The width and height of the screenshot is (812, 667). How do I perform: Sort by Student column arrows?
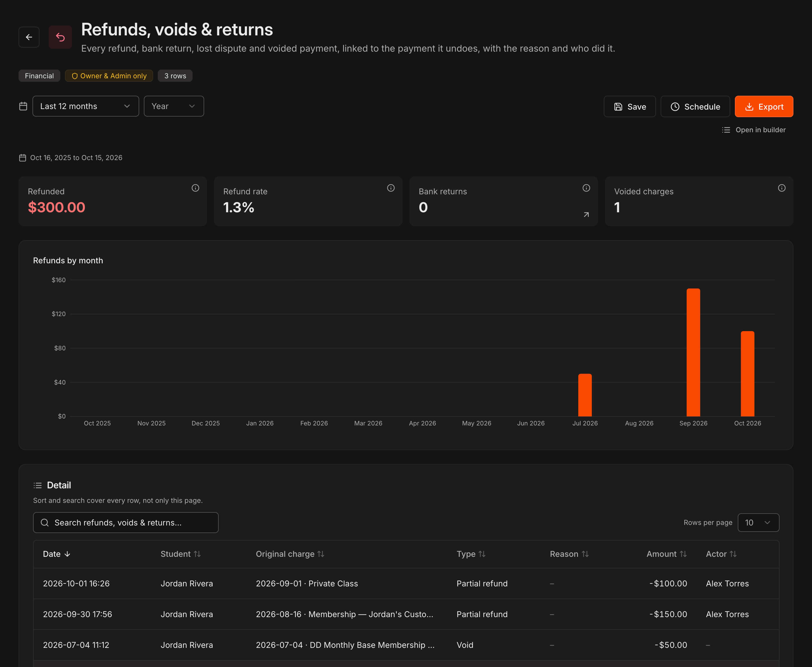(197, 554)
